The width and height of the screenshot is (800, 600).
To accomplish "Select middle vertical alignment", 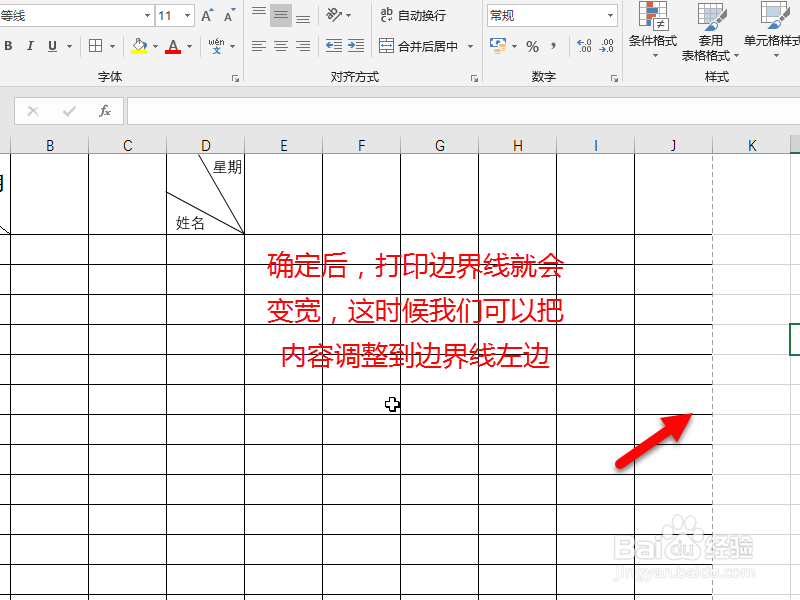I will point(281,15).
